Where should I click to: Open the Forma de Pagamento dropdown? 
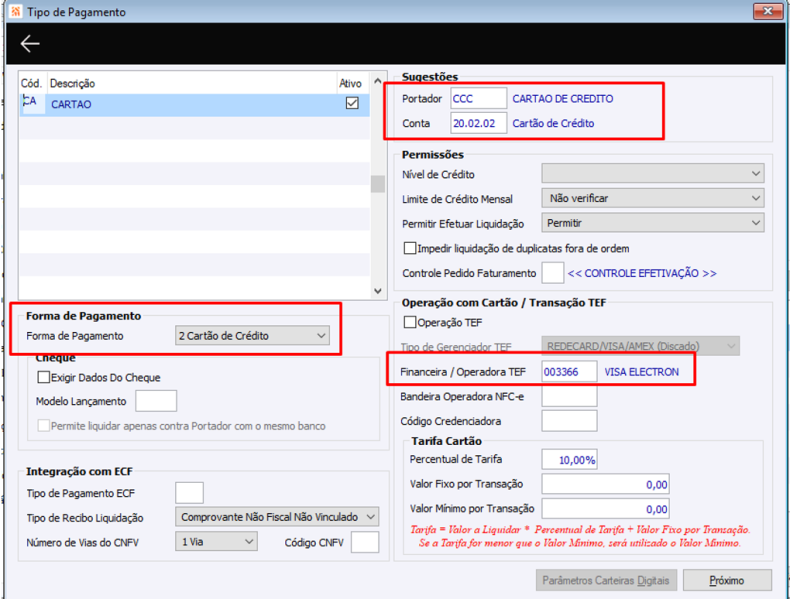pyautogui.click(x=252, y=336)
